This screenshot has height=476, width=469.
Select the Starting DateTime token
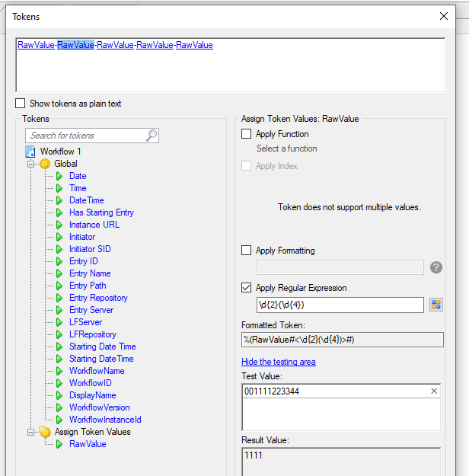(101, 359)
